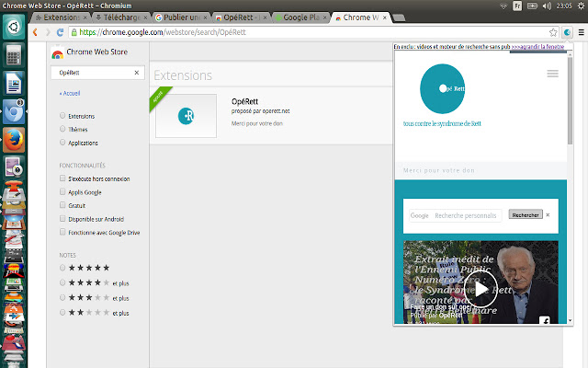Click the Accueil link
Image resolution: width=588 pixels, height=368 pixels.
pos(70,93)
